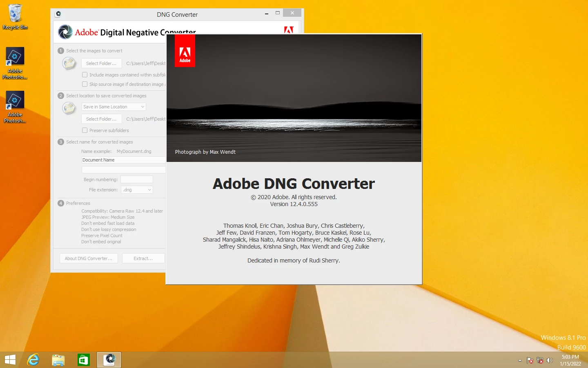Click the DNG Converter title bar icon
Screen dimensions: 588x368
pyautogui.click(x=58, y=14)
